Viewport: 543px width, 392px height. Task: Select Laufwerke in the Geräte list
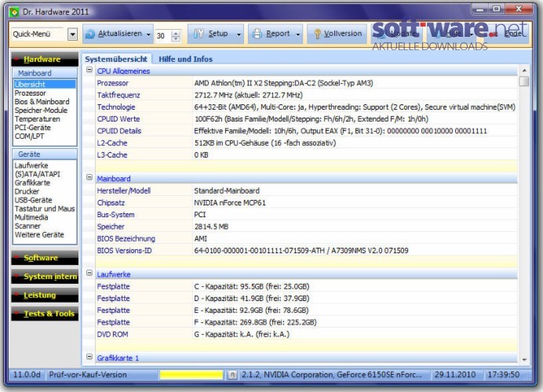31,165
